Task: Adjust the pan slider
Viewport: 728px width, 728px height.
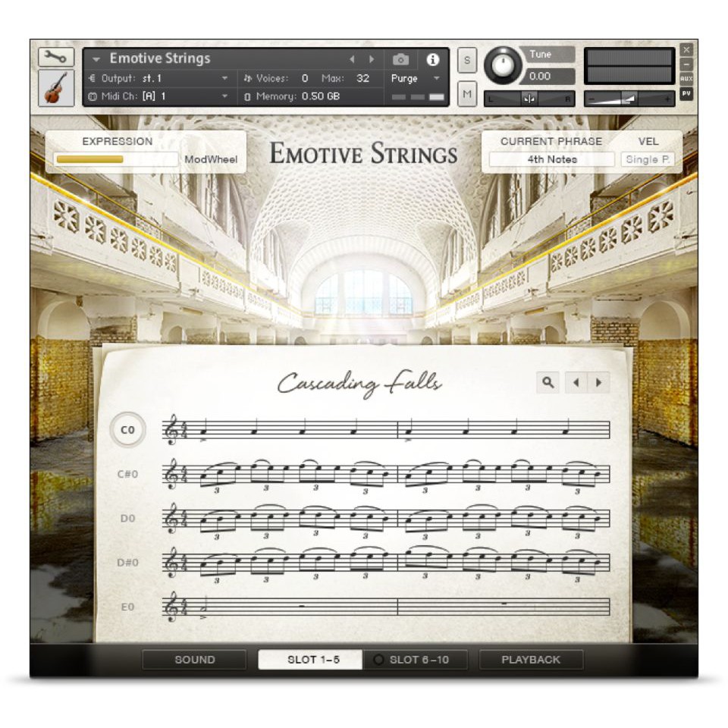Action: 529,99
